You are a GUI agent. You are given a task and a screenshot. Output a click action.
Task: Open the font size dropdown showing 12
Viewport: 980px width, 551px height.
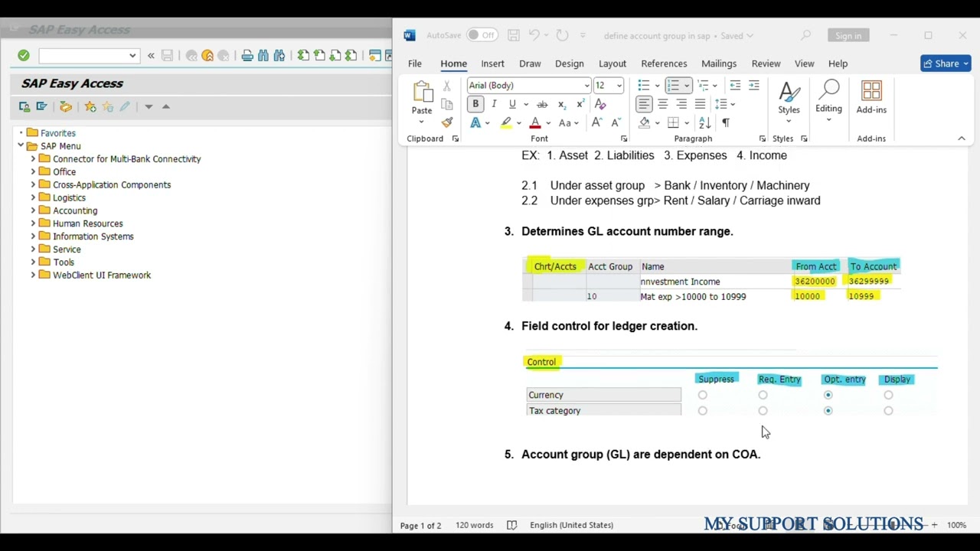coord(619,86)
